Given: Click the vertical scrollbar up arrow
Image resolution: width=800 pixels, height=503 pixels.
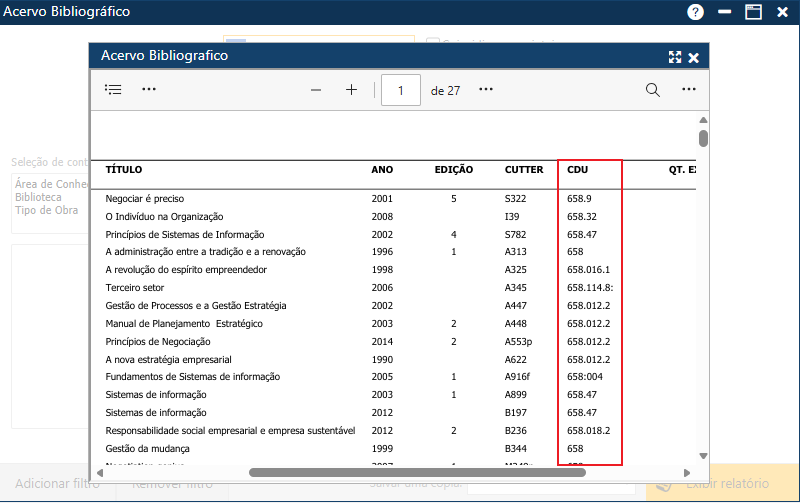Looking at the screenshot, I should click(x=703, y=121).
